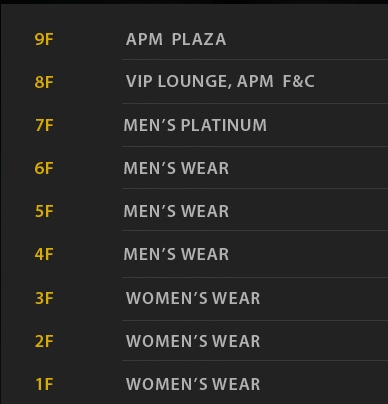Tap the word PLAZA on the 9F row

coord(199,39)
